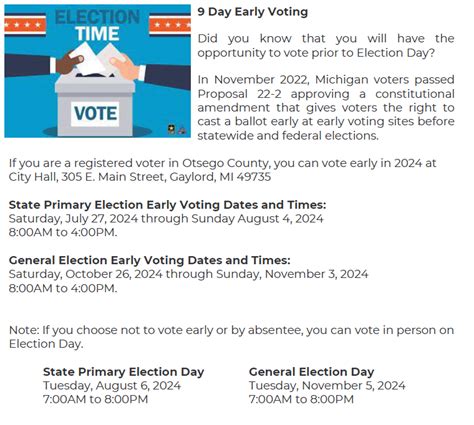Click State Primary Election Early Voting heading

click(167, 204)
